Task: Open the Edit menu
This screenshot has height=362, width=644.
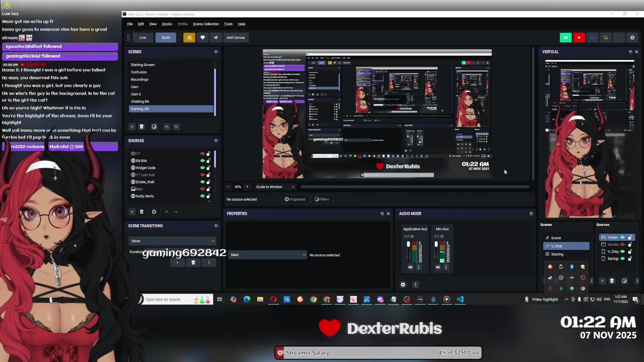Action: (x=141, y=24)
